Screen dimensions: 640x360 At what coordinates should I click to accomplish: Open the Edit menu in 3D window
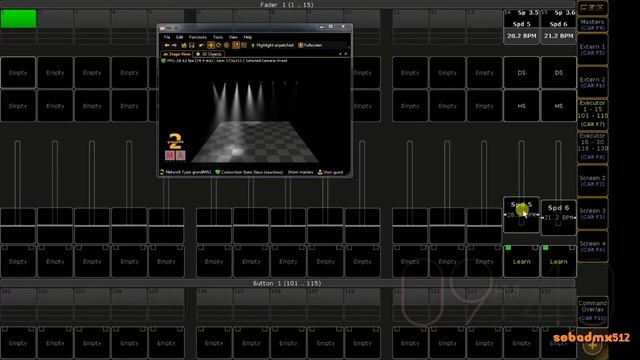[180, 37]
